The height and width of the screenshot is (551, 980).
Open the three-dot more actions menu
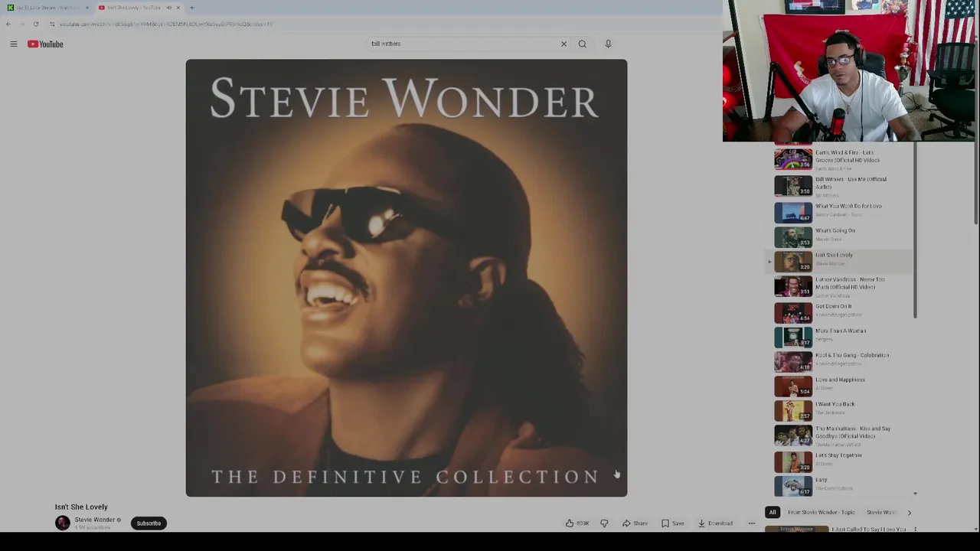pos(752,523)
